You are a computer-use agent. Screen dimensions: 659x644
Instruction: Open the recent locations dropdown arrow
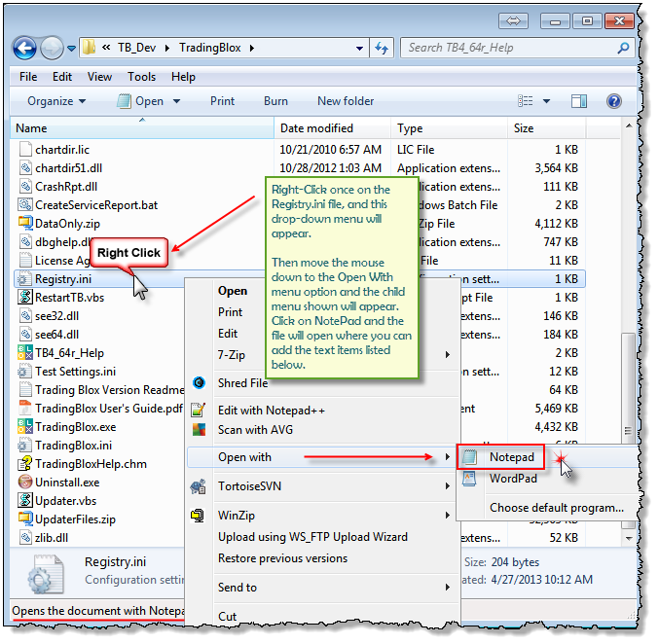pos(71,49)
